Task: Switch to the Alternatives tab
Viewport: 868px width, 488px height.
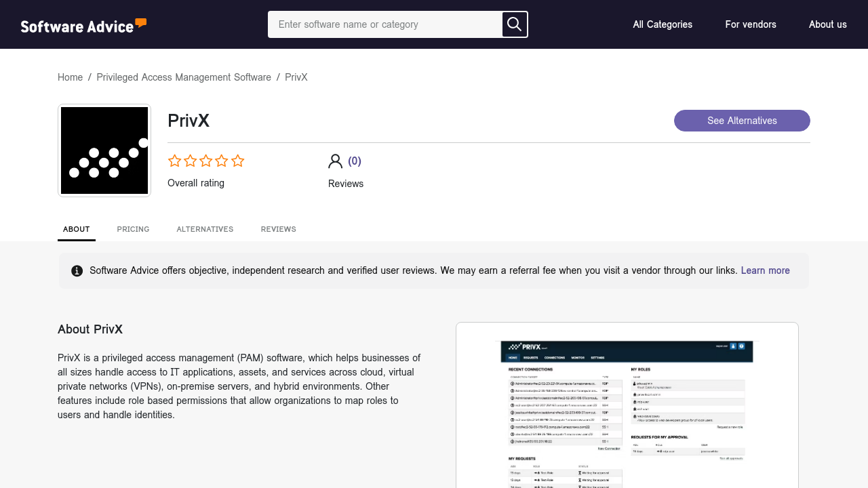Action: click(x=205, y=229)
